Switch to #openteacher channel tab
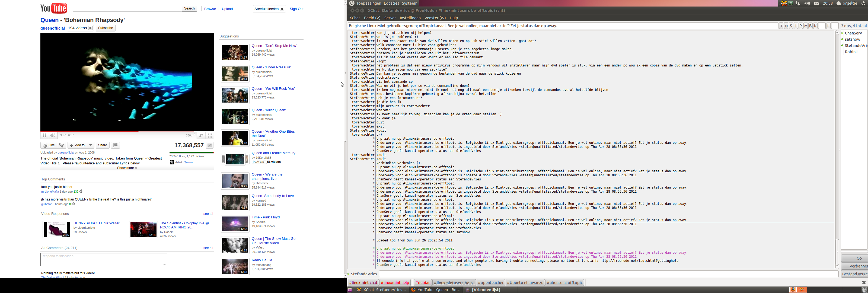868x293 pixels. pyautogui.click(x=491, y=283)
